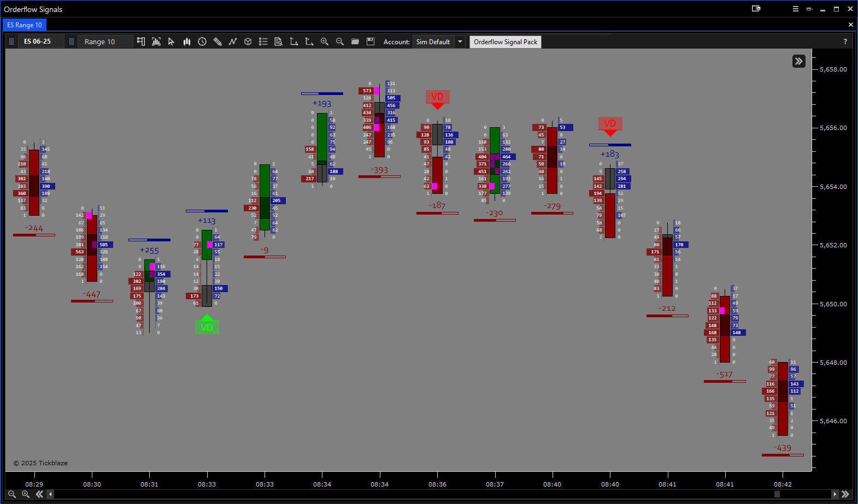Expand the account dropdown arrow
This screenshot has height=504, width=858.
click(460, 41)
